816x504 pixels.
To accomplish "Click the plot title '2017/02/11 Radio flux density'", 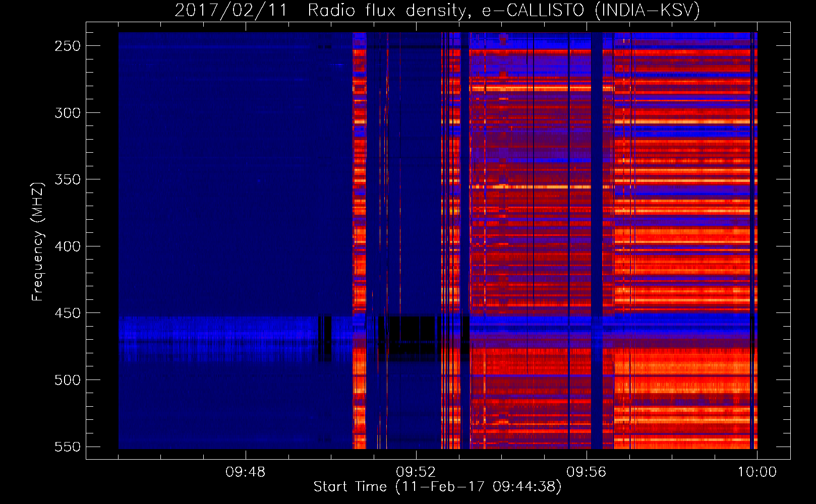I will [x=437, y=10].
